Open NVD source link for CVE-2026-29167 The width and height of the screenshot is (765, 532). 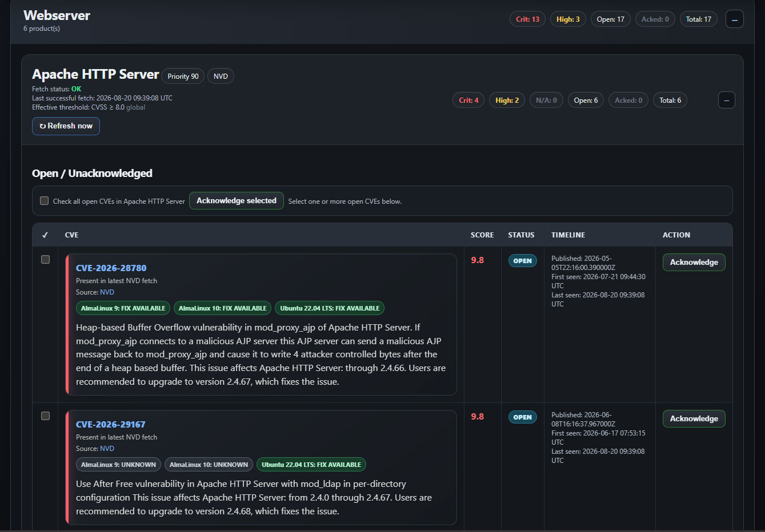[x=107, y=449]
